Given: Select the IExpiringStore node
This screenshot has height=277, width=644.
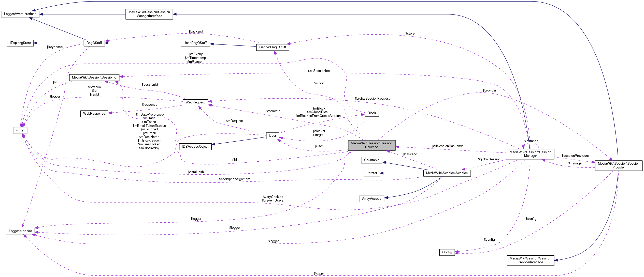Looking at the screenshot, I should coord(20,43).
